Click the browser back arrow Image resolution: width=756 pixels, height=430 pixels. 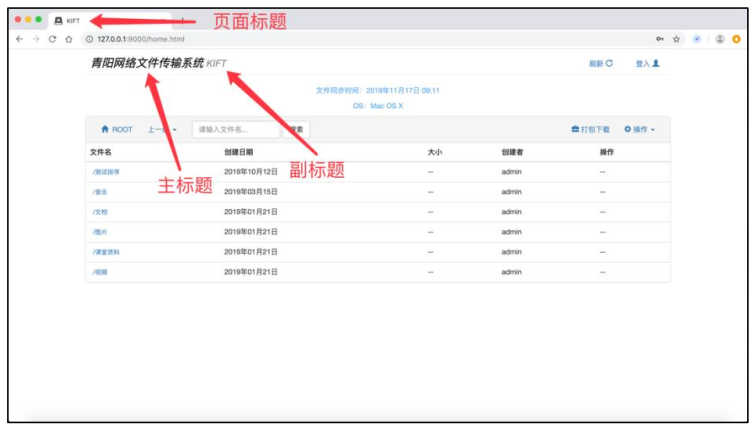(x=18, y=39)
